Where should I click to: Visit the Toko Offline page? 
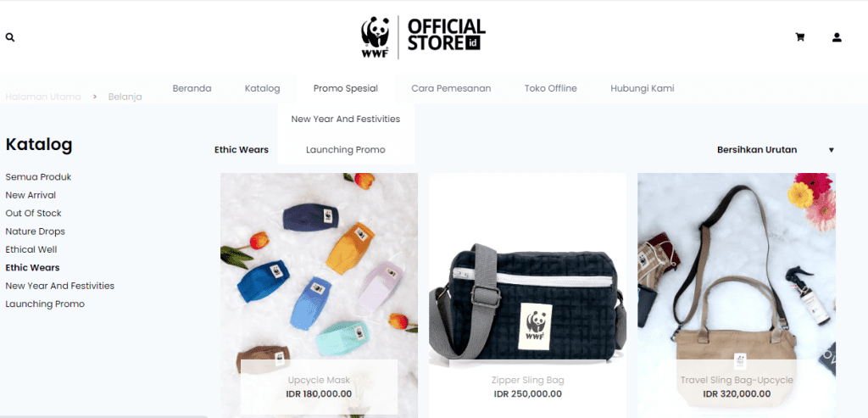tap(550, 88)
